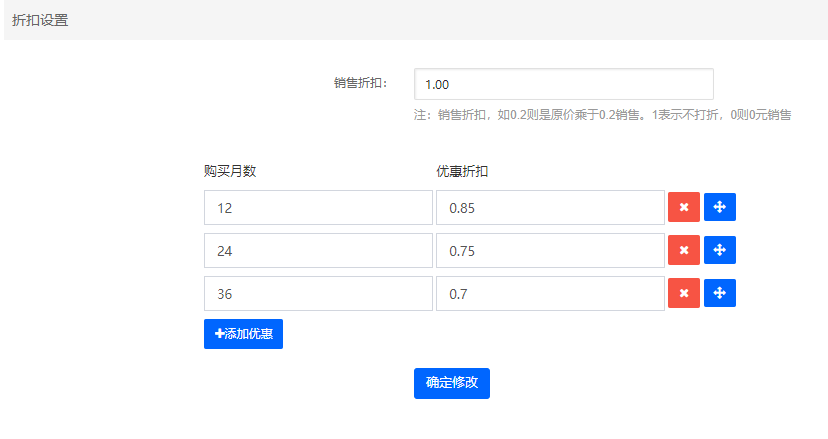
Task: Delete the 12-month discount row
Action: click(x=683, y=208)
